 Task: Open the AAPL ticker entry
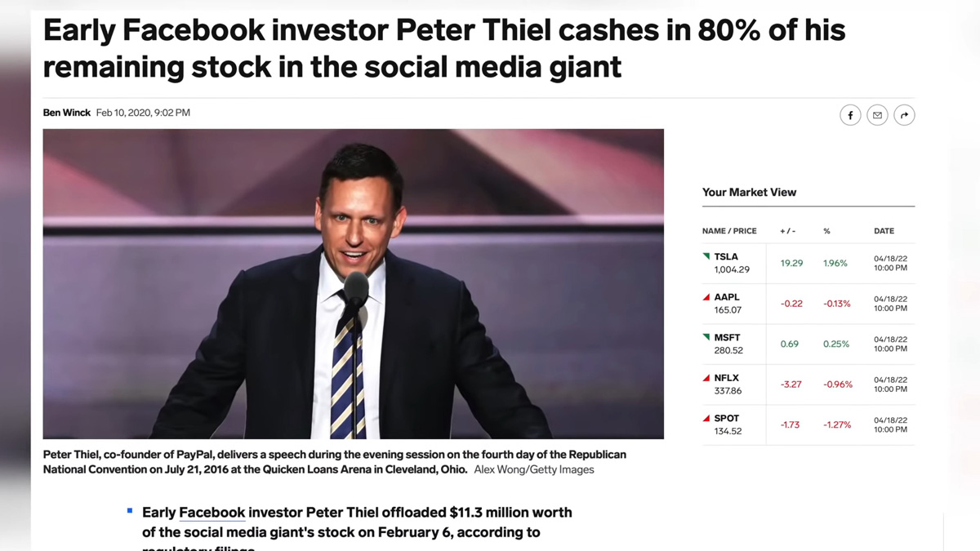pyautogui.click(x=808, y=304)
